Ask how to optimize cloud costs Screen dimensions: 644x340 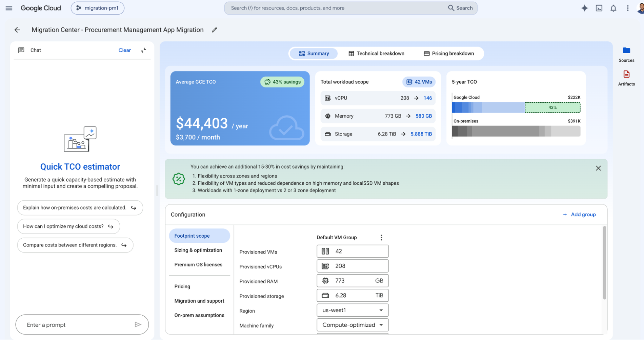[x=68, y=226]
